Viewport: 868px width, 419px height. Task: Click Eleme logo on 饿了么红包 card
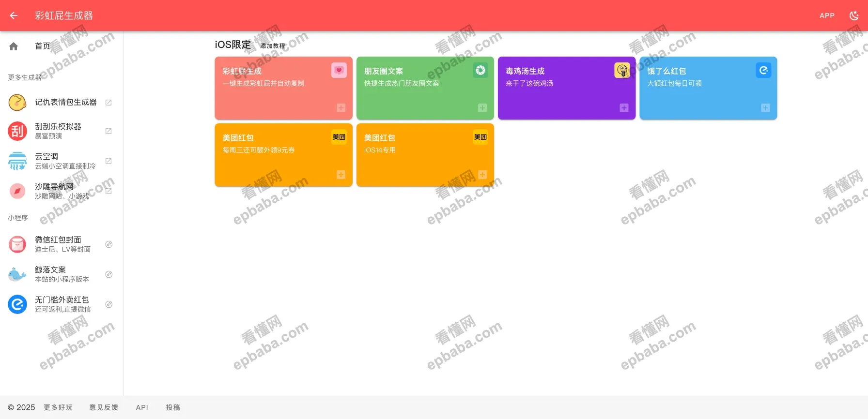click(763, 70)
